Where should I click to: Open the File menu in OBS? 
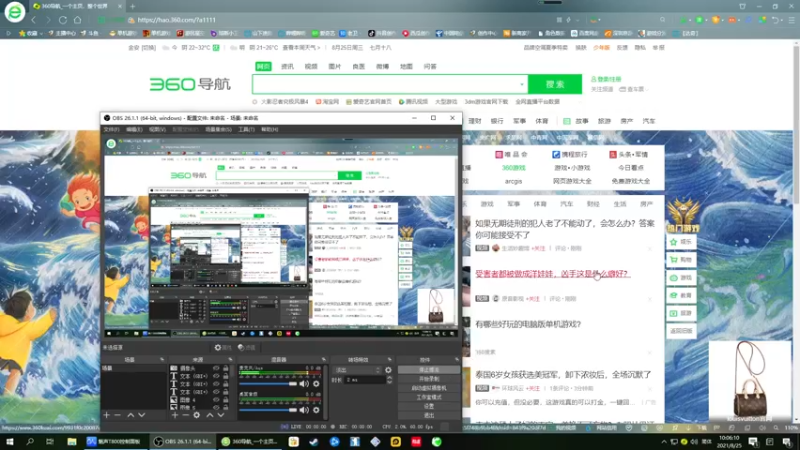(111, 130)
